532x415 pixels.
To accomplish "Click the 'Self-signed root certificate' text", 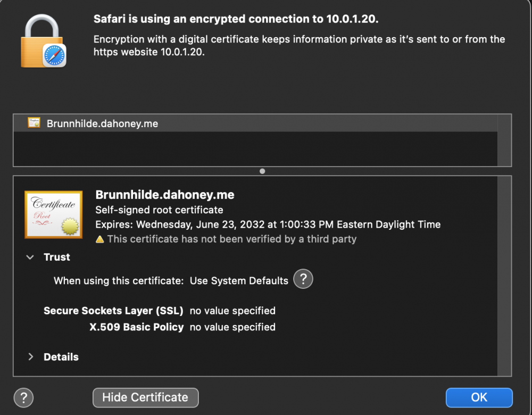I will (x=159, y=210).
